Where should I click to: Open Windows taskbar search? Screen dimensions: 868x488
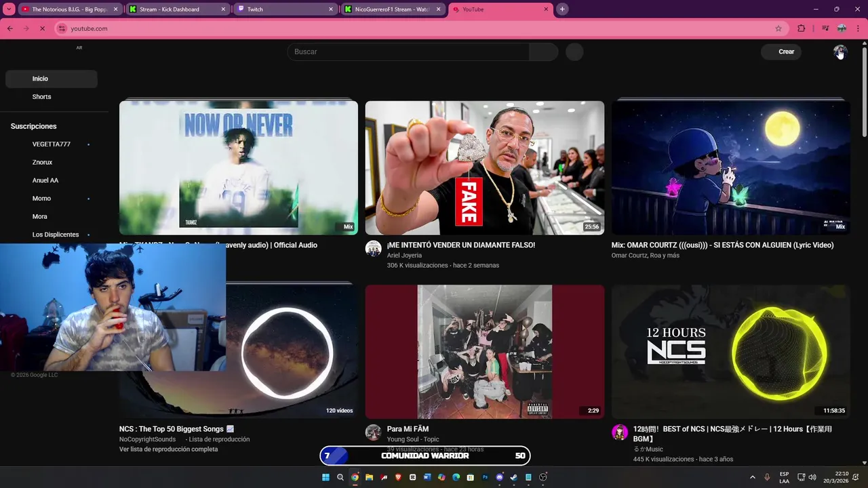(x=340, y=477)
